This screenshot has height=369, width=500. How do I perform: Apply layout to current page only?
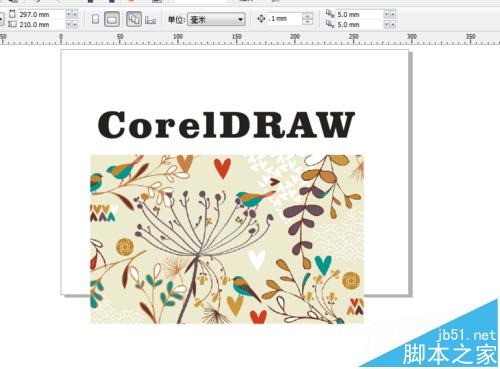tap(151, 20)
